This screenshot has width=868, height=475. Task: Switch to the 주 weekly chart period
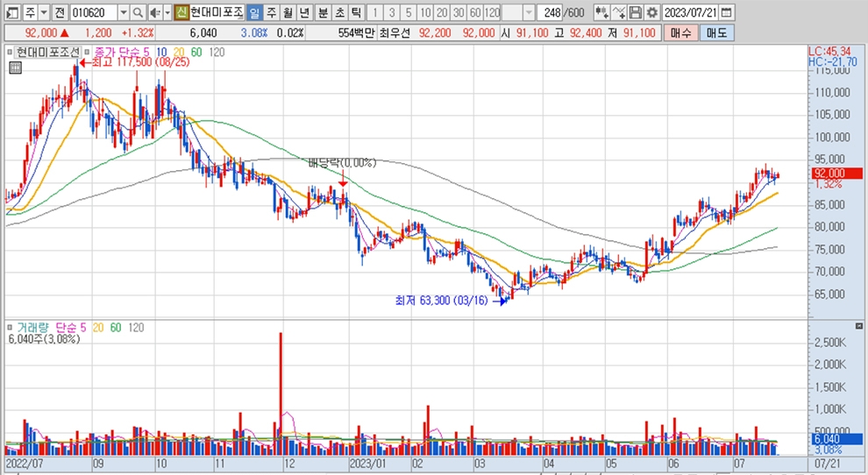271,12
